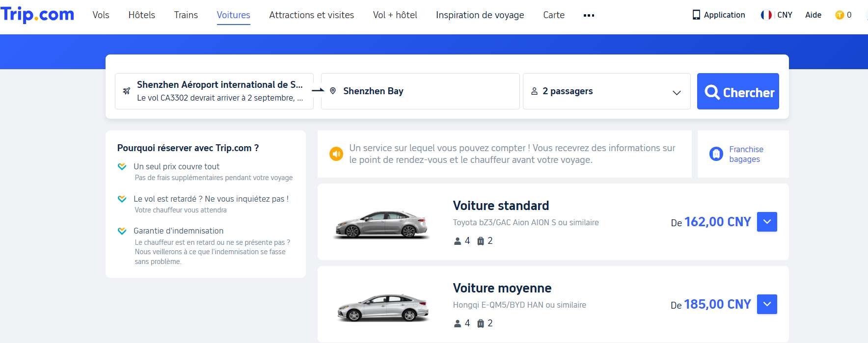
Task: Click the Application phone icon
Action: (696, 15)
